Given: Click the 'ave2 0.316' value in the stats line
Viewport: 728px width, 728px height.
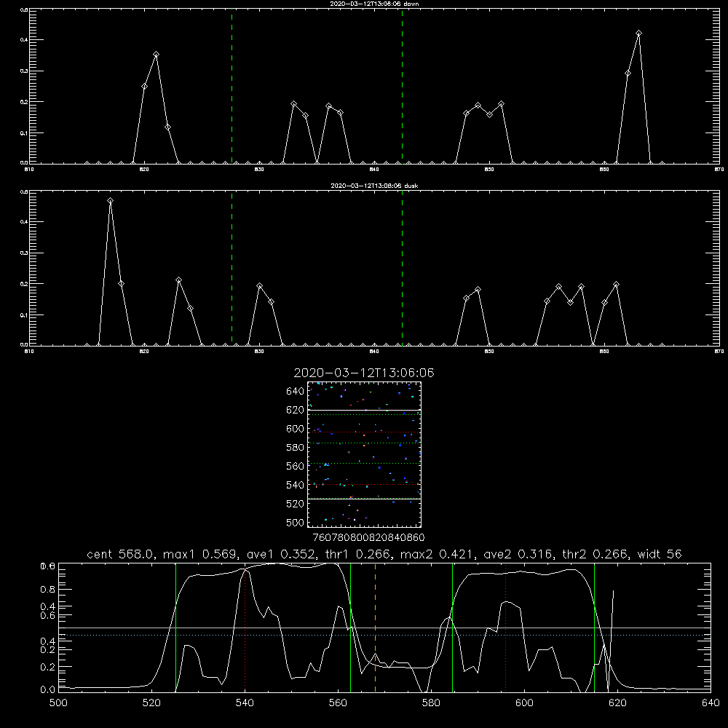Looking at the screenshot, I should (x=519, y=554).
